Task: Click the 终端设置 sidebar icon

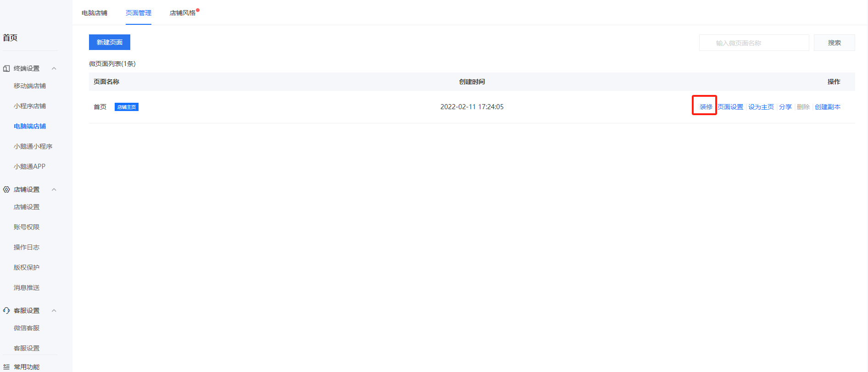Action: pyautogui.click(x=6, y=68)
